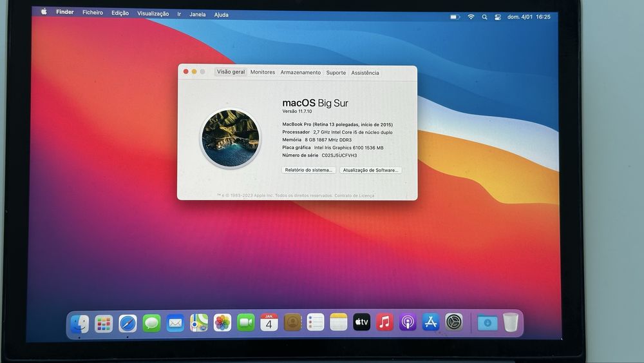This screenshot has height=363, width=644.
Task: Switch to the Suporte tab
Action: [x=336, y=73]
